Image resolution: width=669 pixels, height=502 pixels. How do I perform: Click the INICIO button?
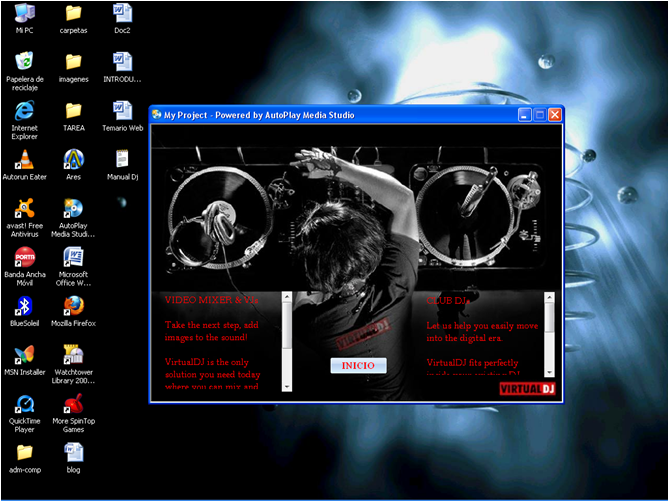[358, 366]
